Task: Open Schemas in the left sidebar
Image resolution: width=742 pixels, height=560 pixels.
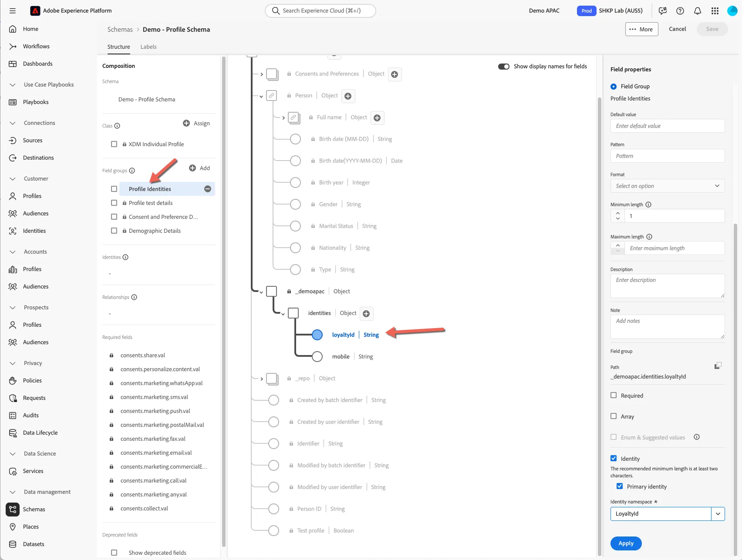Action: 34,509
